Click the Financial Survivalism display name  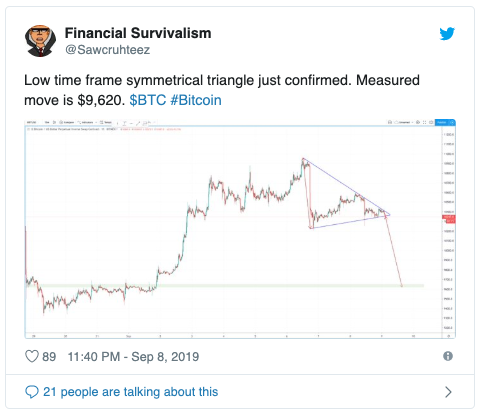[x=138, y=33]
